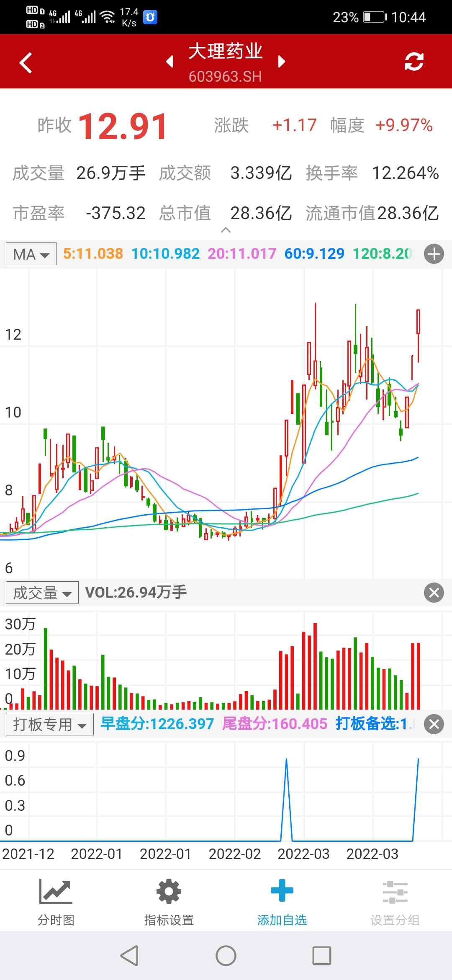Switch to next stock with right triangle
The image size is (452, 980).
click(282, 62)
